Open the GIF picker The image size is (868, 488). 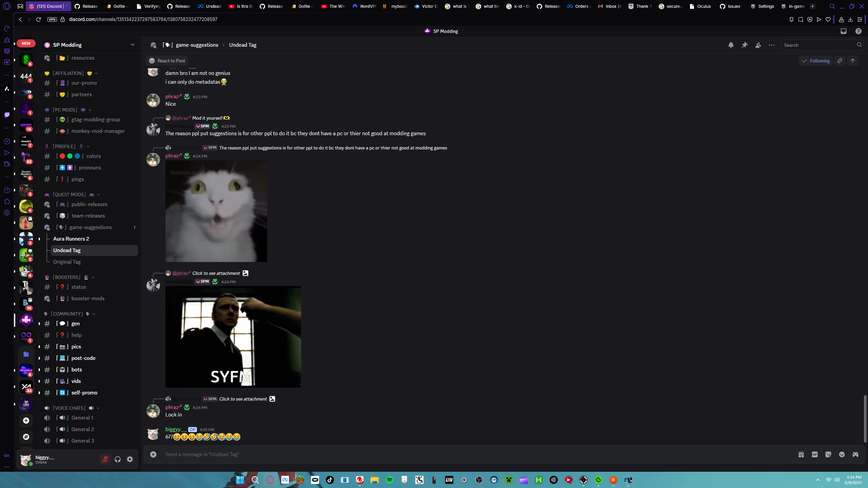click(x=815, y=454)
